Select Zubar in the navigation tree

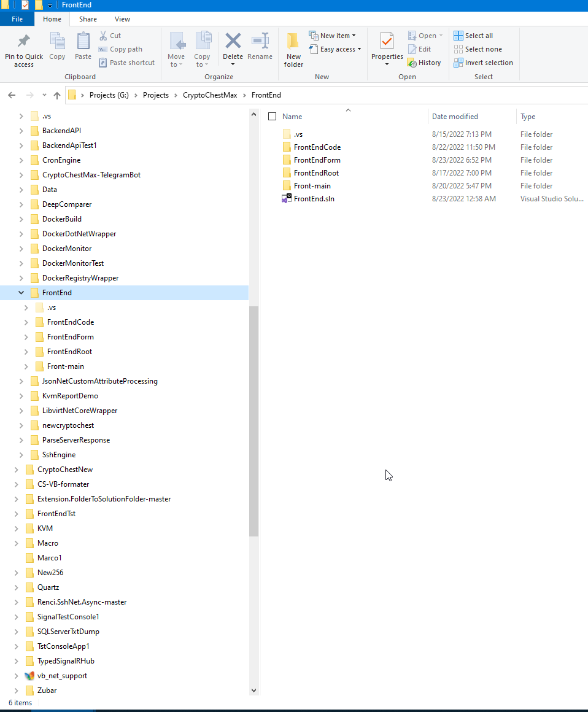pos(47,691)
